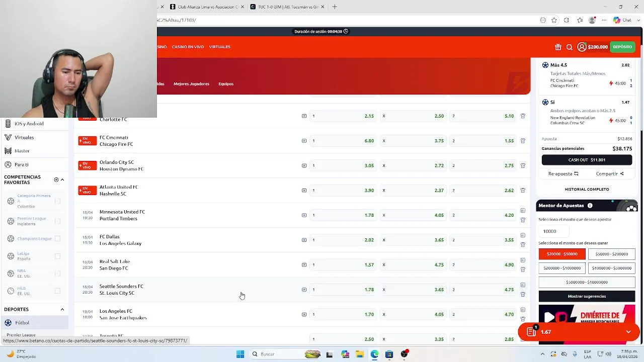The image size is (644, 362).
Task: Show hidden icons in system tray
Action: 542,354
